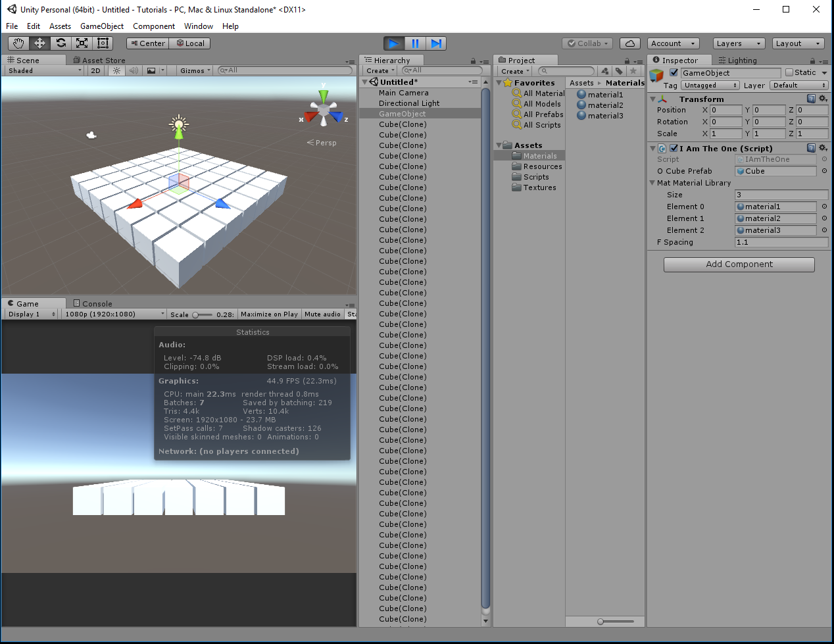Toggle 2D view in Scene panel
This screenshot has height=644, width=834.
tap(95, 71)
